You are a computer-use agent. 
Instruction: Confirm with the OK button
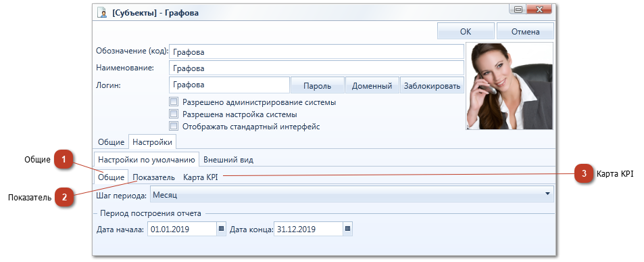coord(466,32)
